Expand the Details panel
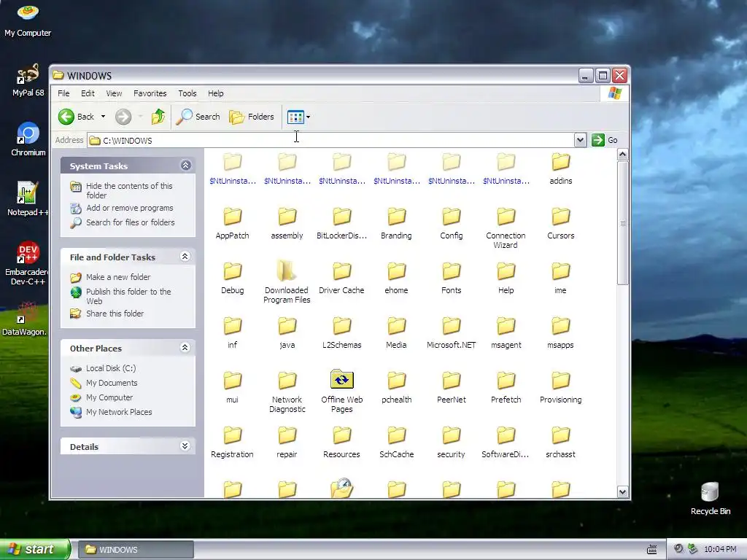This screenshot has width=747, height=560. (x=185, y=446)
